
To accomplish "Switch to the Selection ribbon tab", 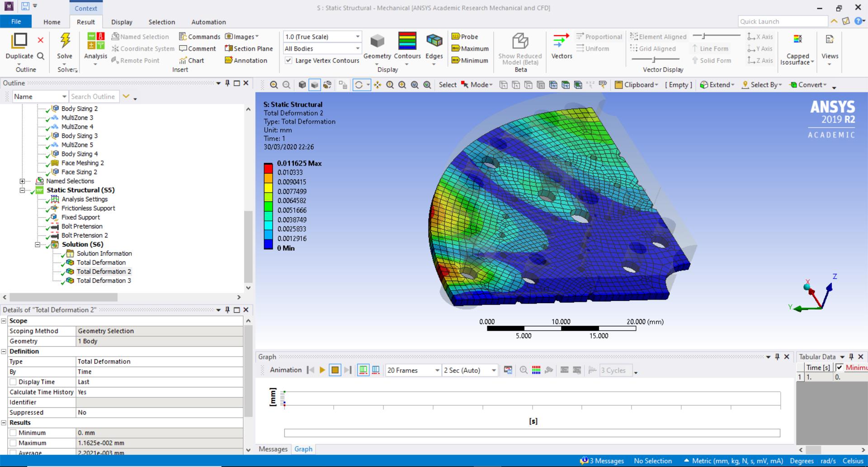I will click(161, 22).
